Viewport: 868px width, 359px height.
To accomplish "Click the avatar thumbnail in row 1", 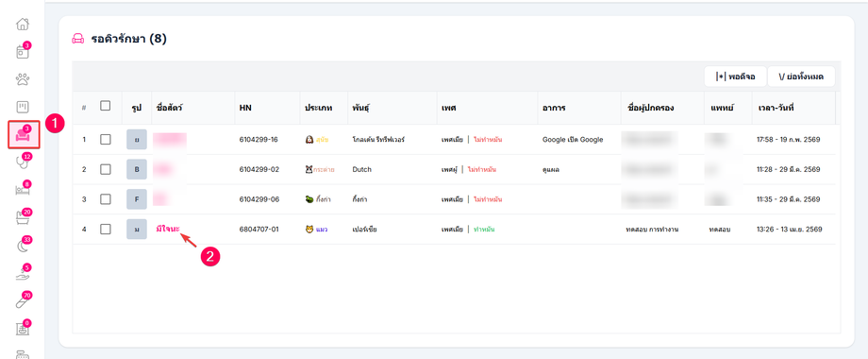I will coord(137,140).
